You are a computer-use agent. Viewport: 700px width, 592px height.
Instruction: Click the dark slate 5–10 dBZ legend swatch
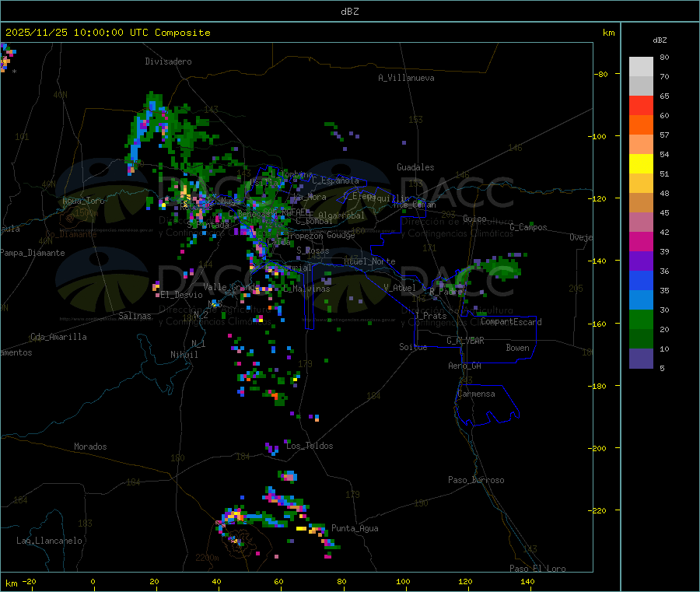click(x=641, y=359)
